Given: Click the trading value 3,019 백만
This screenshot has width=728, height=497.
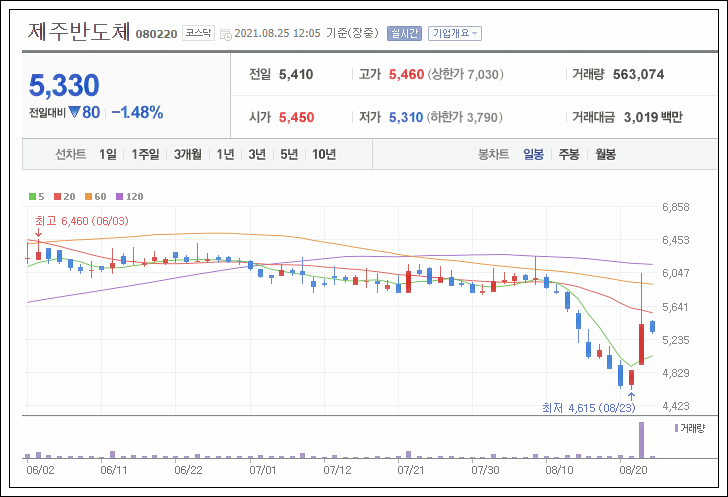Looking at the screenshot, I should pyautogui.click(x=653, y=118).
